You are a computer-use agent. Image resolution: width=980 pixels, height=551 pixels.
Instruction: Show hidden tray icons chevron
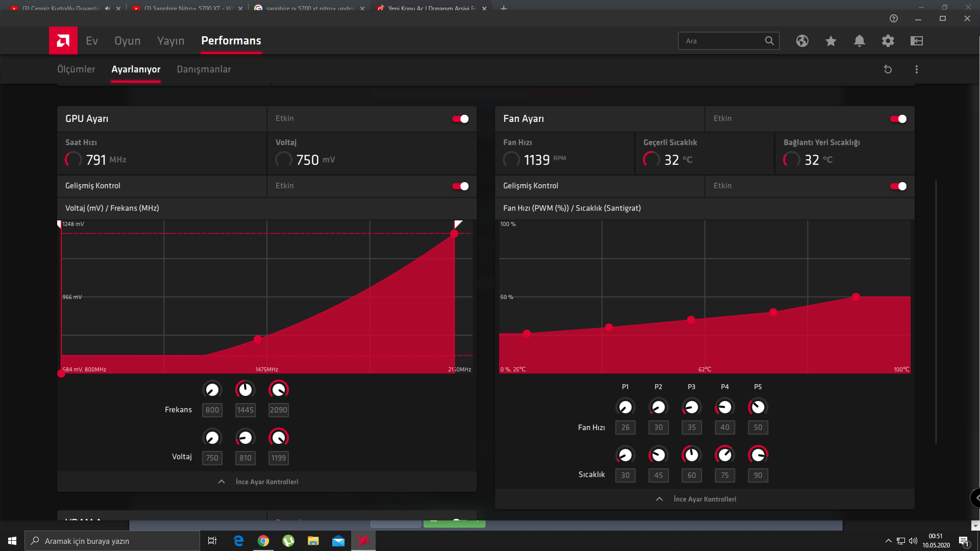point(889,541)
